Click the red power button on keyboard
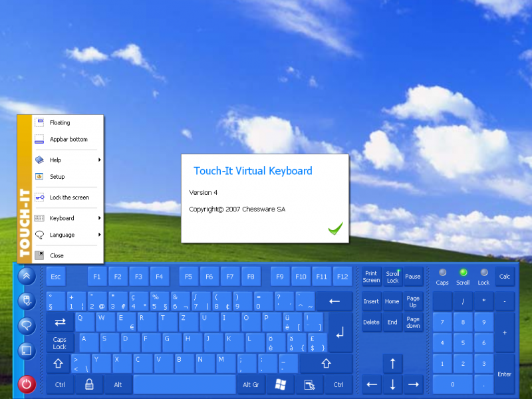Viewport: 532px width, 399px height. click(x=27, y=384)
